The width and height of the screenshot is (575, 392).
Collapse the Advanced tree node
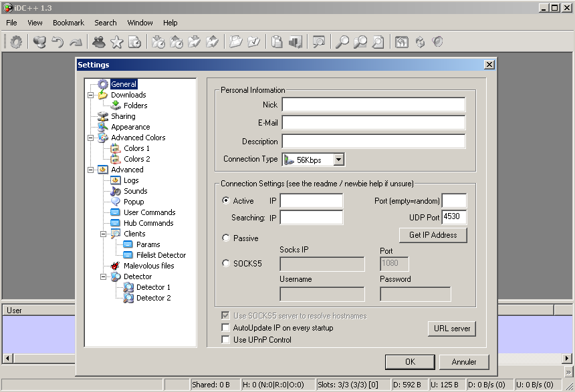click(90, 170)
